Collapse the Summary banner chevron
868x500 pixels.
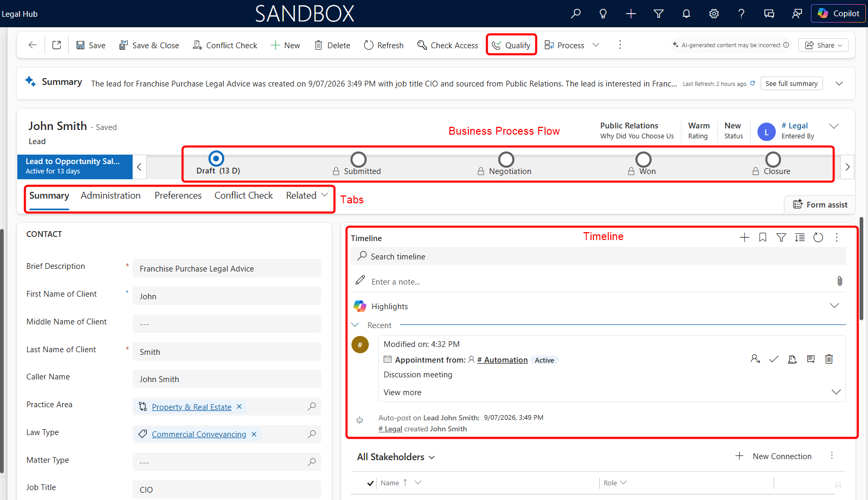click(839, 83)
